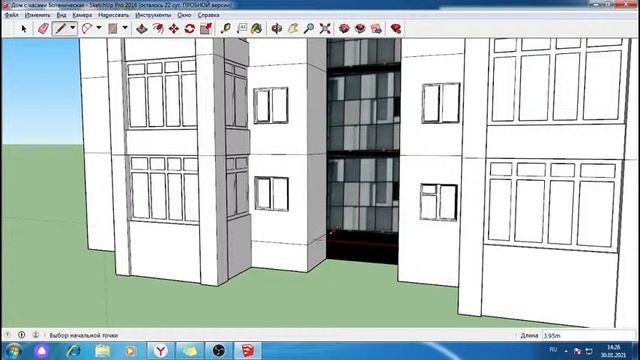Select the Offset tool
The image size is (640, 360).
pos(158,29)
